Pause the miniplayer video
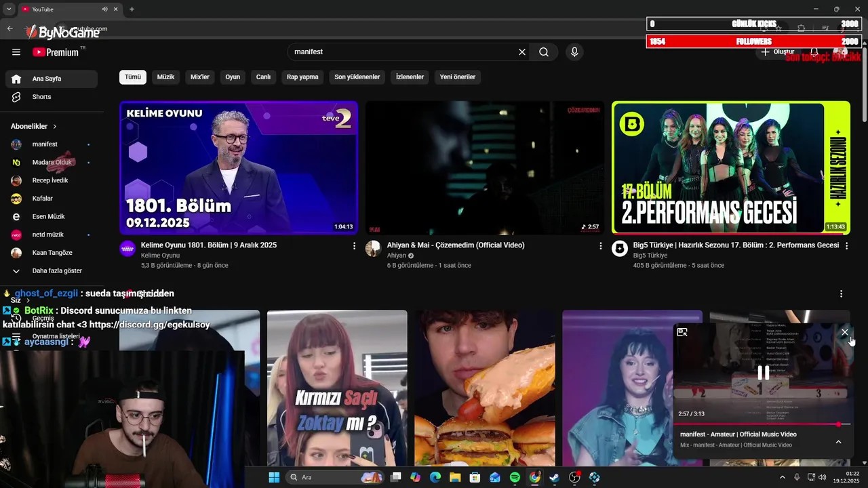The width and height of the screenshot is (868, 488). tap(763, 373)
